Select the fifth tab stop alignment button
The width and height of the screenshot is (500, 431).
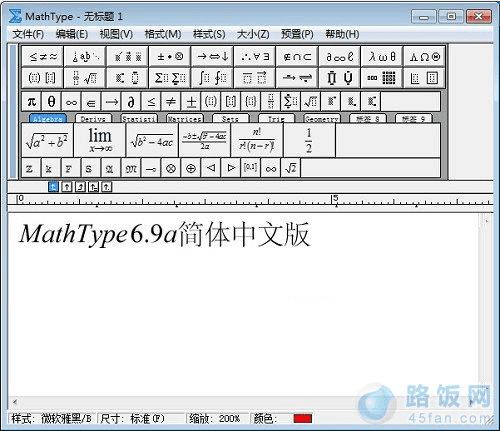(107, 187)
